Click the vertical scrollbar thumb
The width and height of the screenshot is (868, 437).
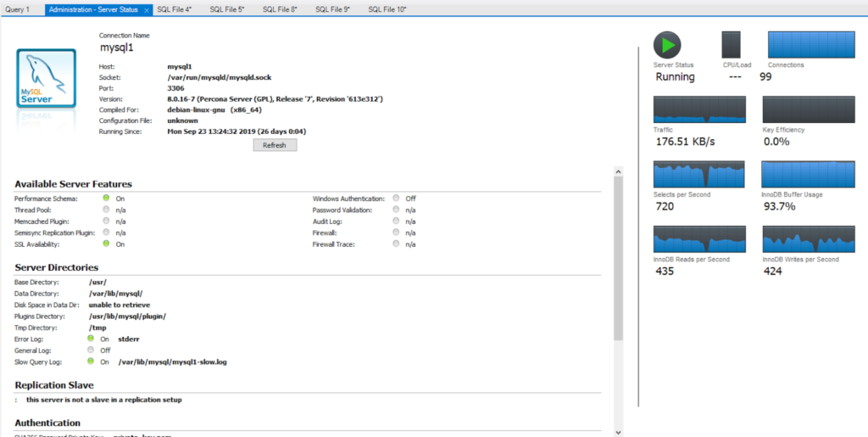618,258
